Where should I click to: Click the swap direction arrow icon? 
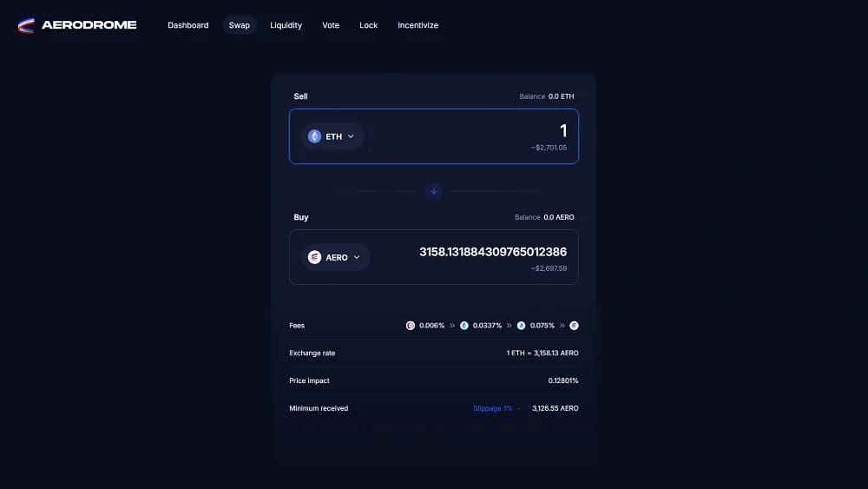click(x=434, y=191)
